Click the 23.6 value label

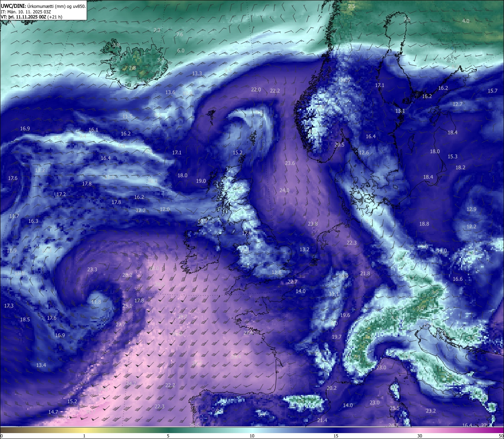[290, 163]
